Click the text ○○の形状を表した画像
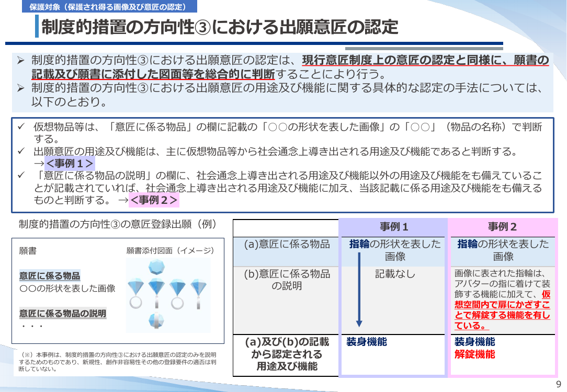This screenshot has height=392, width=567. coord(67,289)
